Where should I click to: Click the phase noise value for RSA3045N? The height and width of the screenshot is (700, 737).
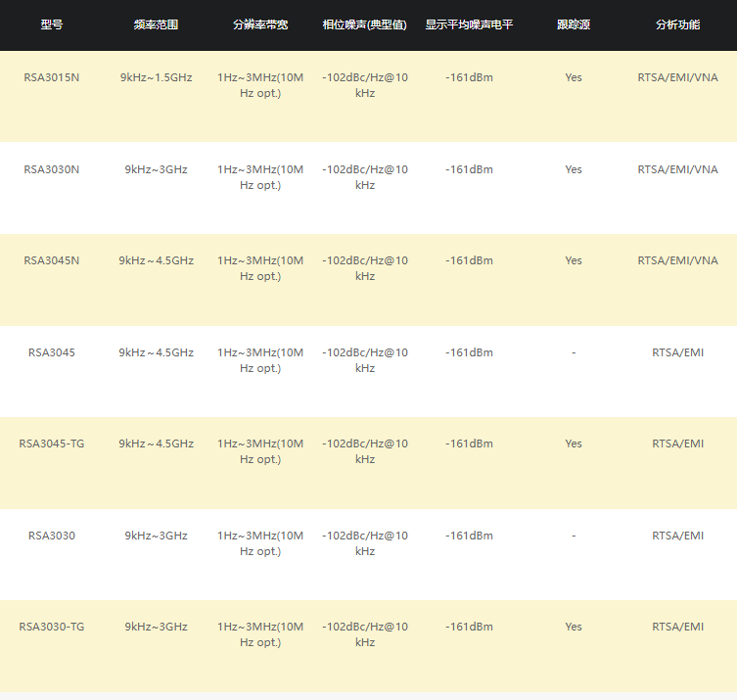365,268
